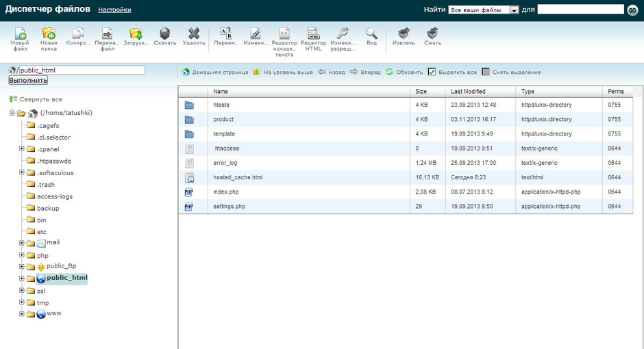Screen dimensions: 644x349
Task: Click the search text field
Action: [x=581, y=10]
